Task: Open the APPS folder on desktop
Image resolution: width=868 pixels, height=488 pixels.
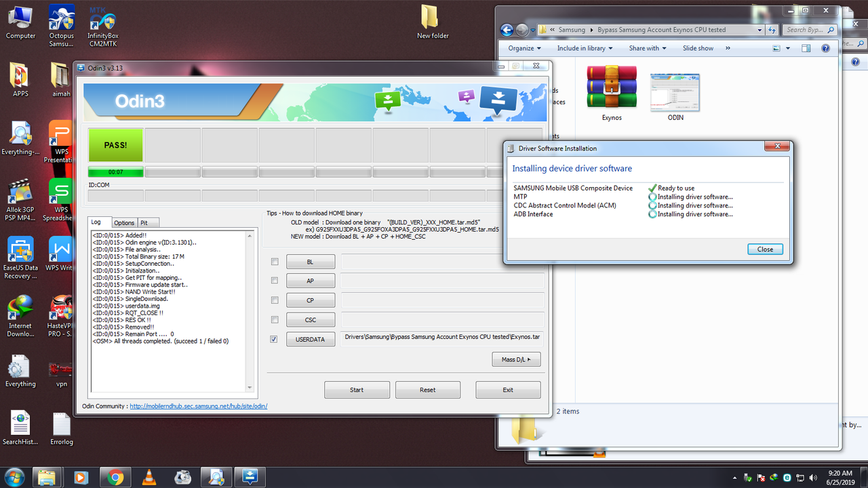Action: click(x=20, y=79)
